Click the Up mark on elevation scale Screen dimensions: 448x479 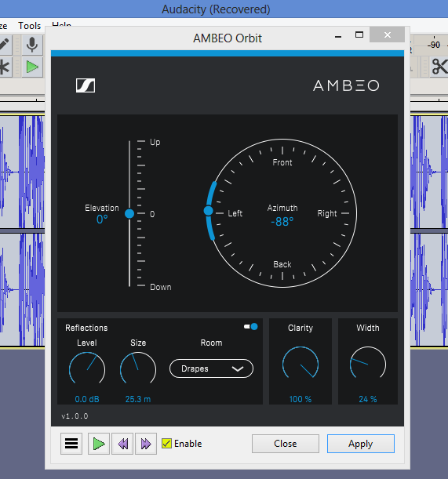tap(155, 142)
